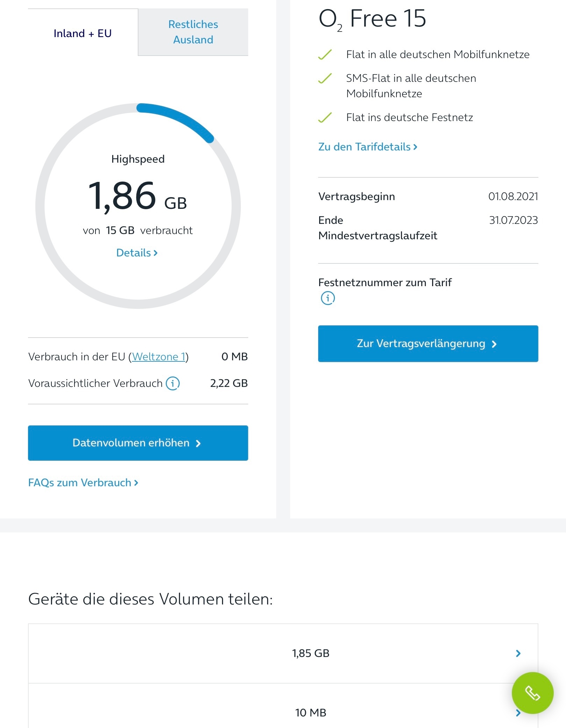Click the Highspeed label in circle
Screen dimensions: 566x728
(138, 159)
